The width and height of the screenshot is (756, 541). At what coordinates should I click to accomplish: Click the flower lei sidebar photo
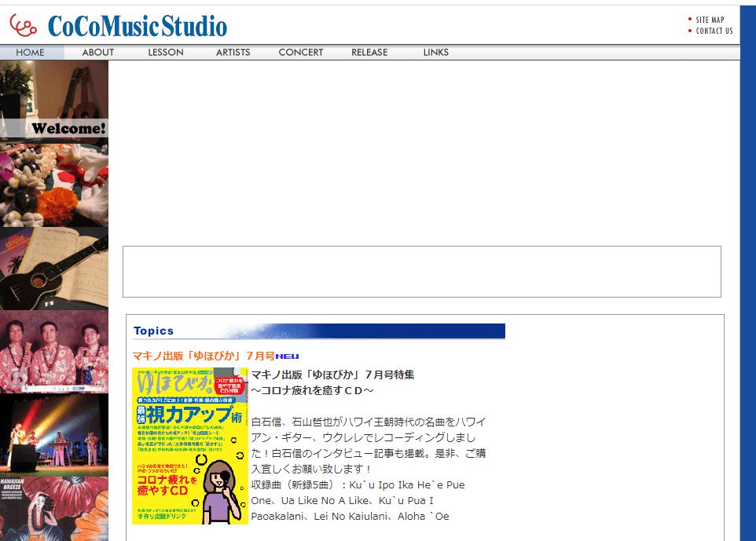[54, 185]
